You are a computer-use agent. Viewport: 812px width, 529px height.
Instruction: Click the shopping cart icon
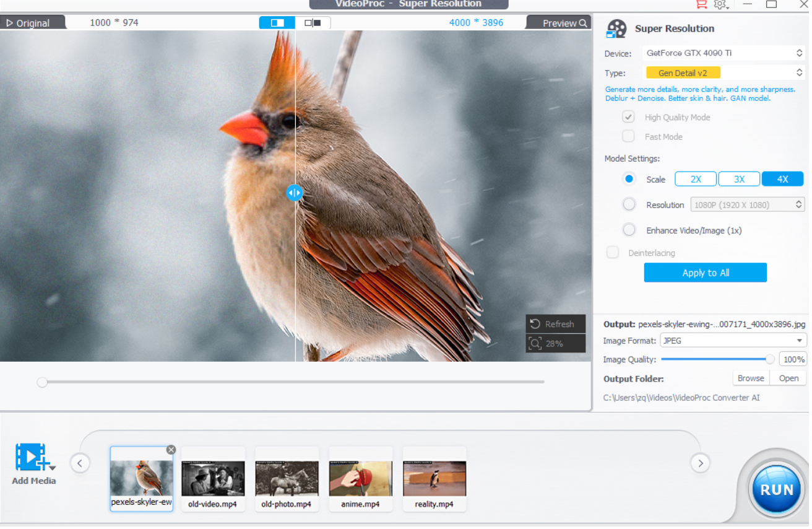pyautogui.click(x=701, y=4)
